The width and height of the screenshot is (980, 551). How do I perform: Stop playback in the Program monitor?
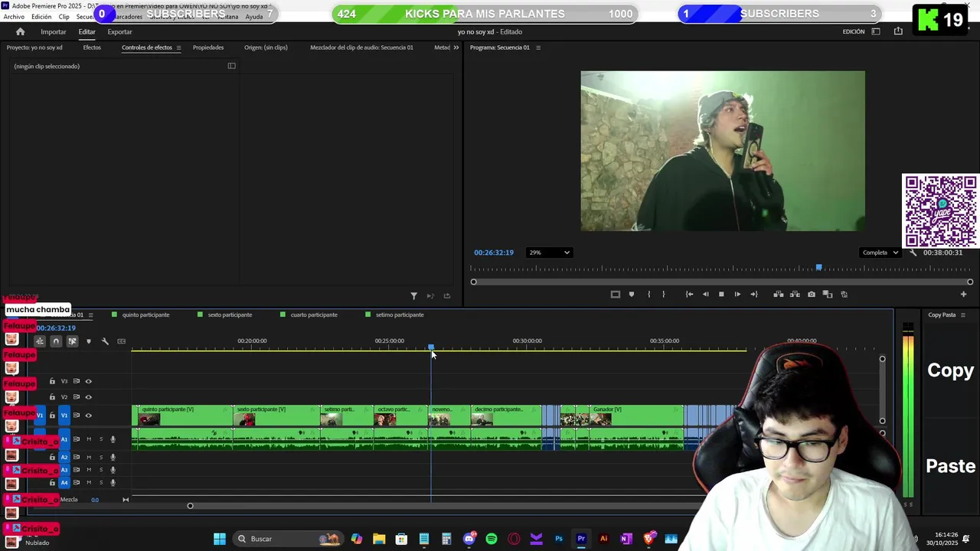[721, 295]
